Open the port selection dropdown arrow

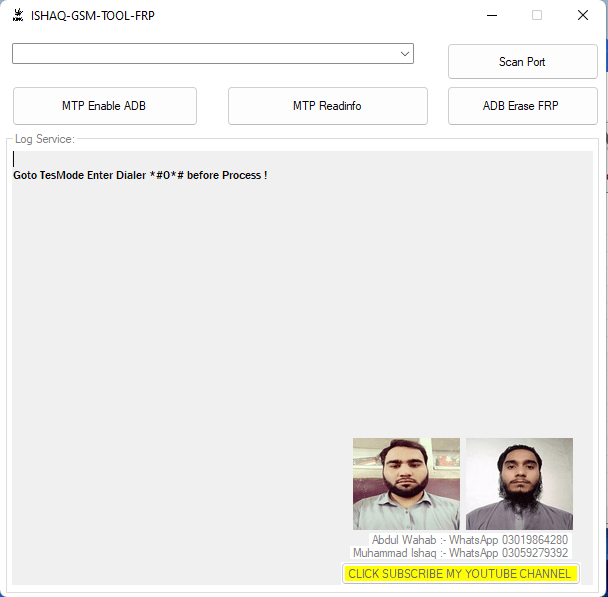405,54
